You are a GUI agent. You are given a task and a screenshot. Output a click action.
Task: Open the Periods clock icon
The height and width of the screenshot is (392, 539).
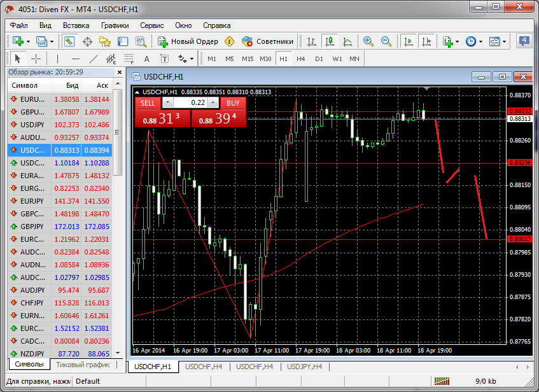tap(471, 41)
